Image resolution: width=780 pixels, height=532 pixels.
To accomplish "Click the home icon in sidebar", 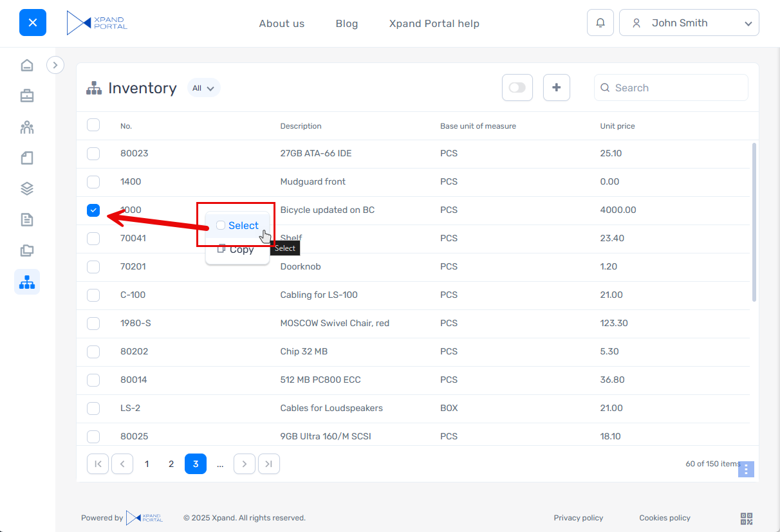I will coord(27,65).
